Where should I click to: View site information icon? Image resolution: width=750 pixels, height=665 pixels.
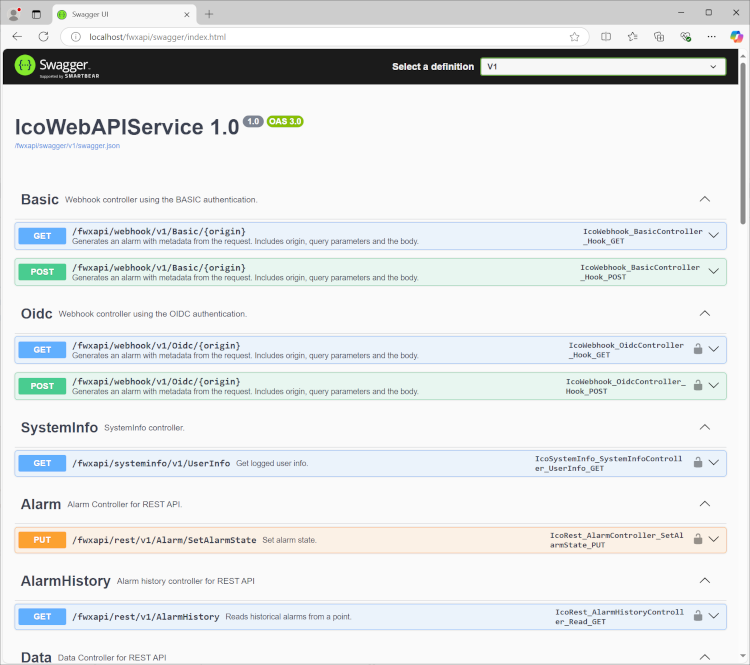point(76,37)
